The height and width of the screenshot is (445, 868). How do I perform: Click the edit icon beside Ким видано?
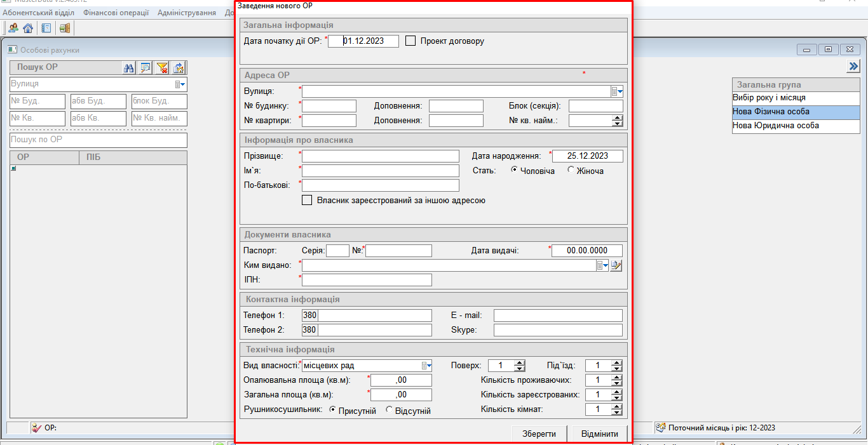coord(616,265)
